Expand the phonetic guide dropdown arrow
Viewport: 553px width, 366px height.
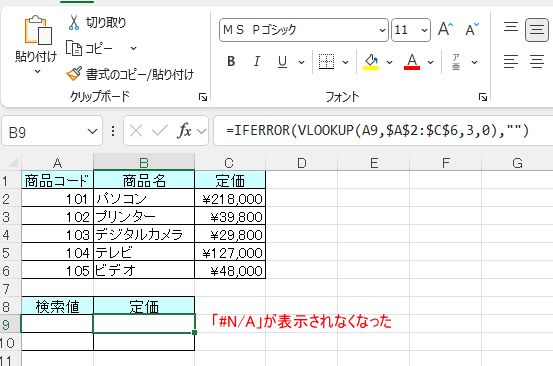(475, 62)
